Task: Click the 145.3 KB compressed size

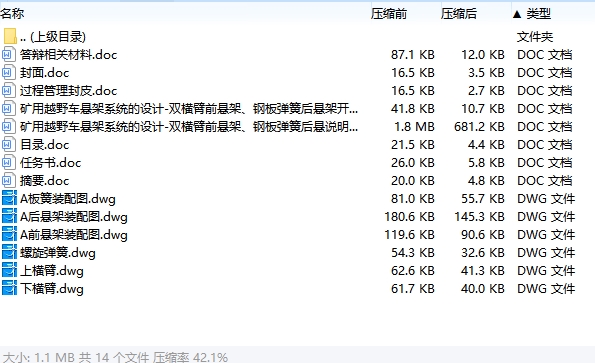Action: click(480, 217)
